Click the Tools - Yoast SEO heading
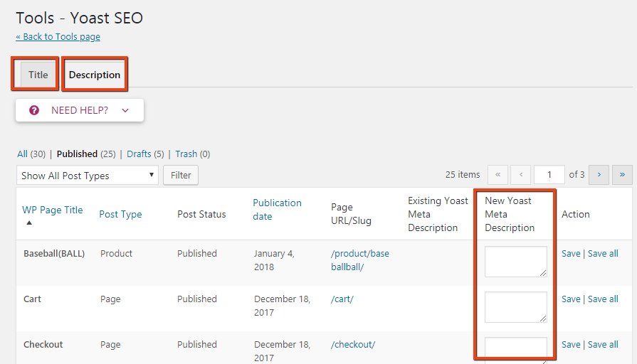This screenshot has width=637, height=364. [79, 18]
